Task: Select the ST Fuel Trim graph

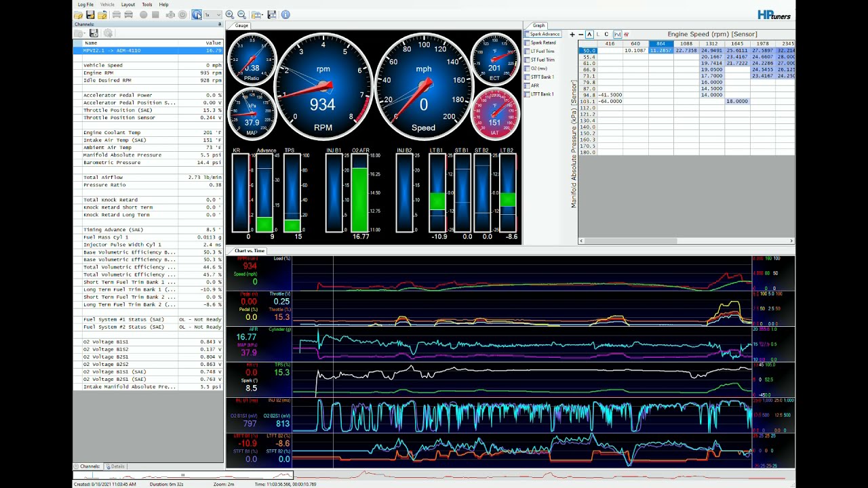Action: pyautogui.click(x=540, y=60)
